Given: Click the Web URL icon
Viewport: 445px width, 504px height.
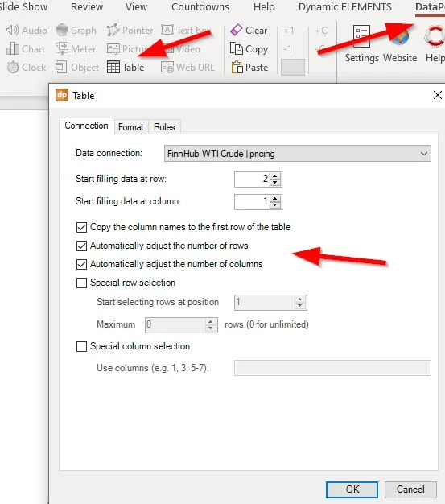Looking at the screenshot, I should click(167, 67).
